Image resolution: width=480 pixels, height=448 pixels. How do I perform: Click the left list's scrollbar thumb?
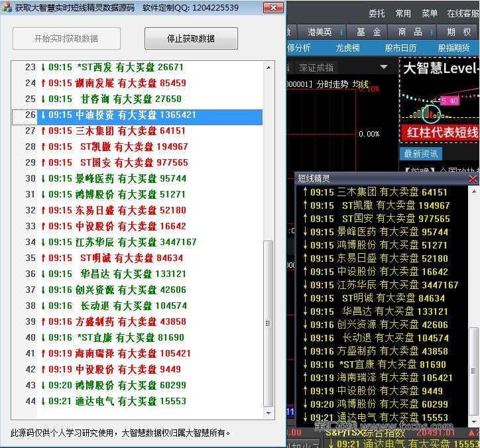pyautogui.click(x=269, y=323)
